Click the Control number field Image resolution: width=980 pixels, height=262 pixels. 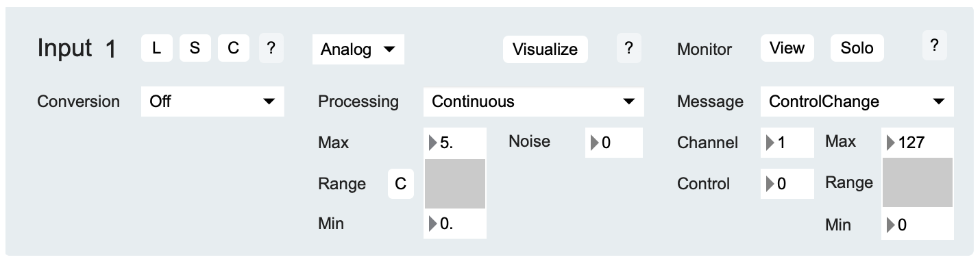(787, 184)
